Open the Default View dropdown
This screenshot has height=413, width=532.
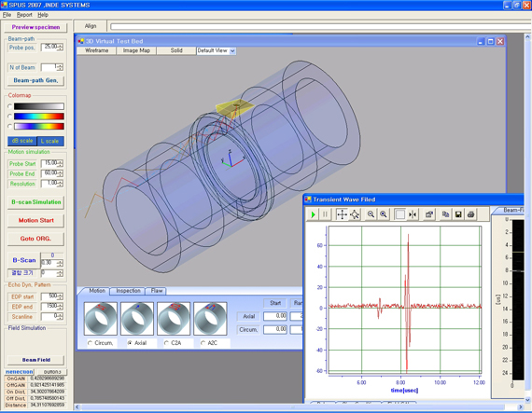pos(232,51)
